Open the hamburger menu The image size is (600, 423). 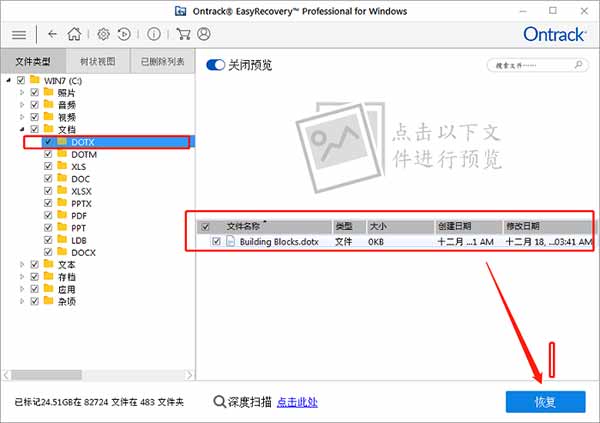(18, 34)
